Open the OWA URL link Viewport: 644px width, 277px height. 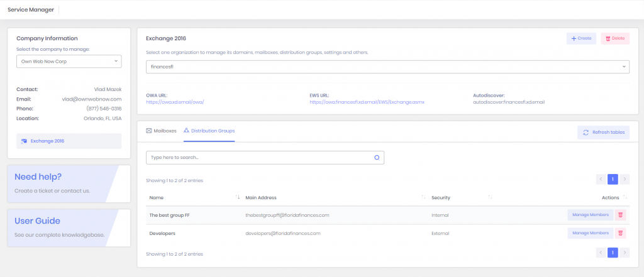tap(175, 102)
